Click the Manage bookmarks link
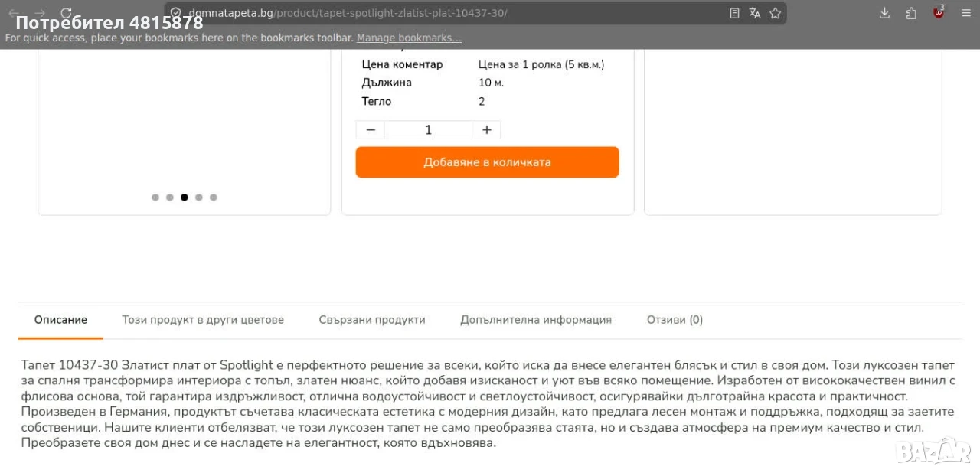Viewport: 980px width, 473px height. (409, 38)
